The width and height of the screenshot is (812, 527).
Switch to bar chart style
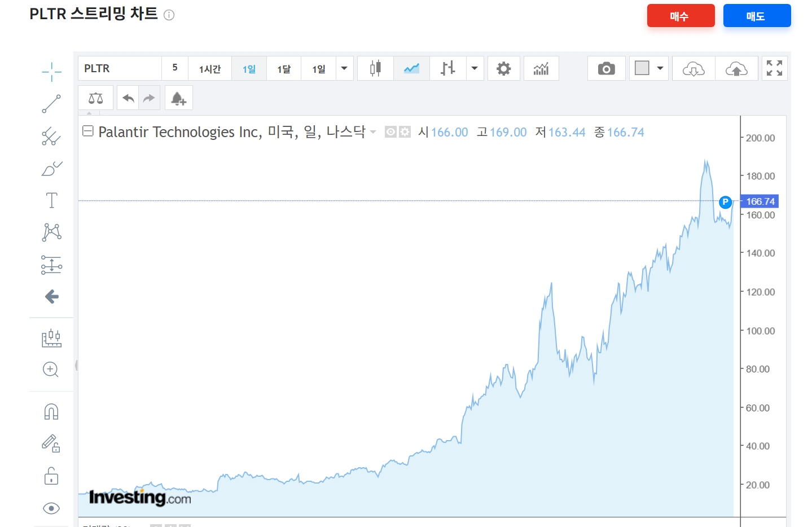(448, 68)
